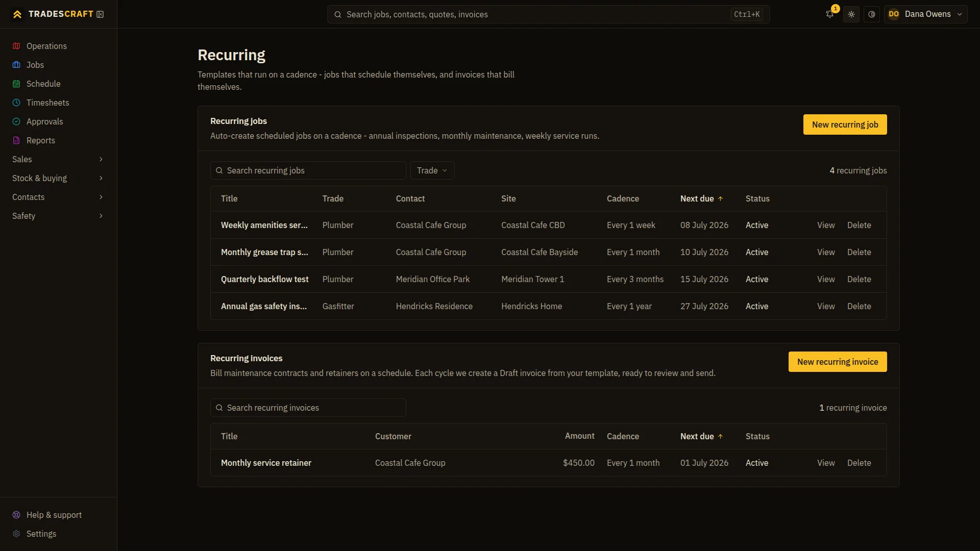
Task: Click New recurring job button
Action: (x=845, y=124)
